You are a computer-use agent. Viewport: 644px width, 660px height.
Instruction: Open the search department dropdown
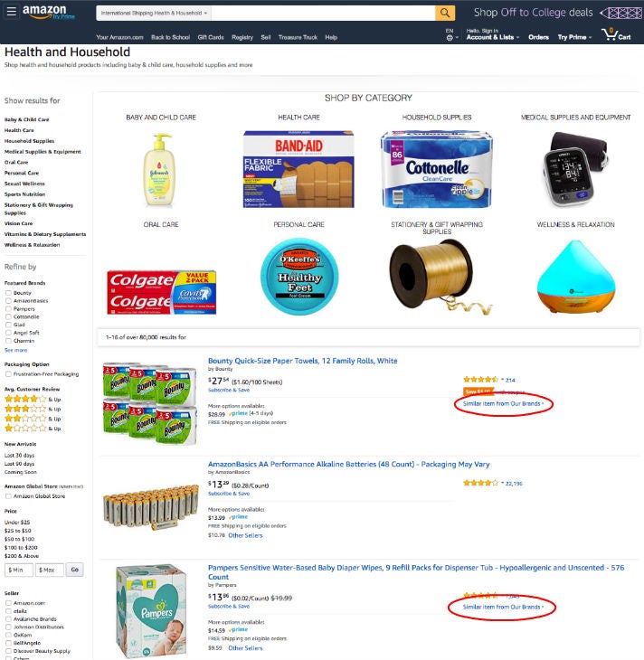click(154, 13)
